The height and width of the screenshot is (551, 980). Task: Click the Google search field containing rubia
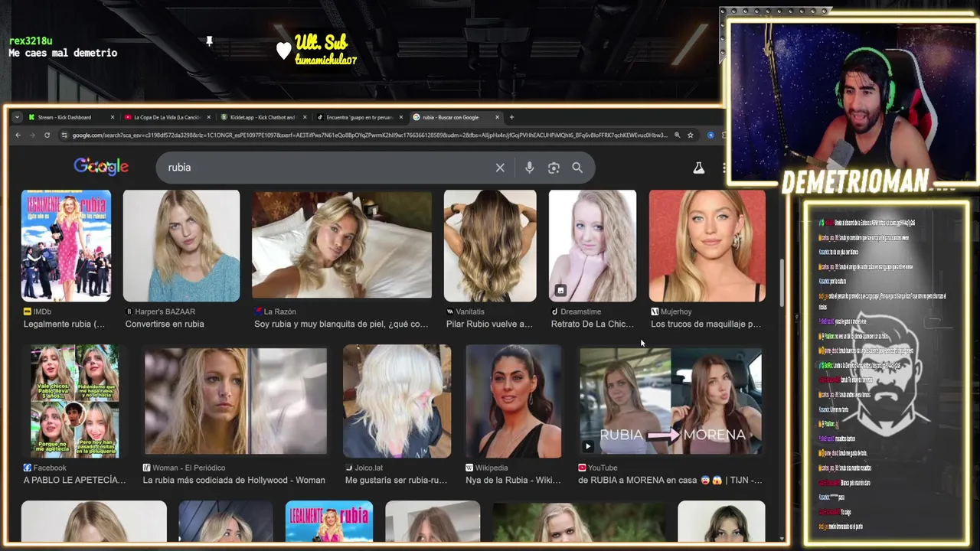tap(329, 168)
